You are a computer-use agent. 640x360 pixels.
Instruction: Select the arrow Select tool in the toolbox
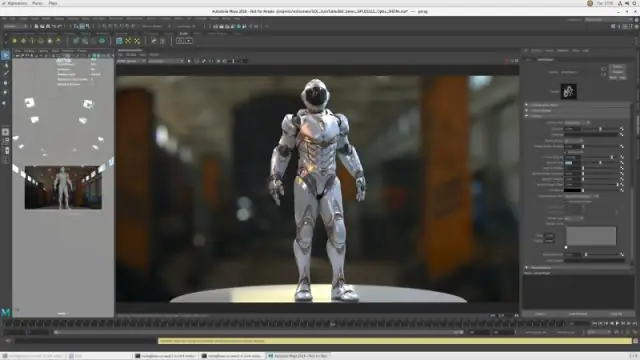point(5,55)
